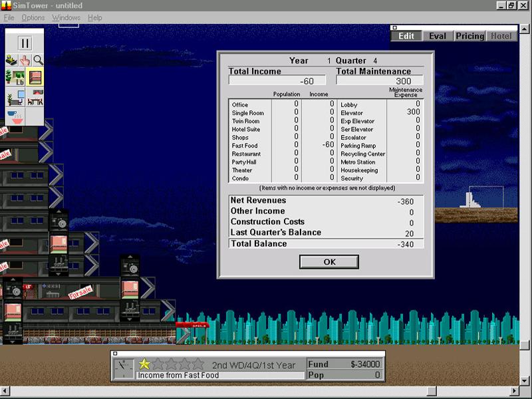Choose the restaurant tables build tool
Screen dimensions: 532x399
pyautogui.click(x=35, y=97)
